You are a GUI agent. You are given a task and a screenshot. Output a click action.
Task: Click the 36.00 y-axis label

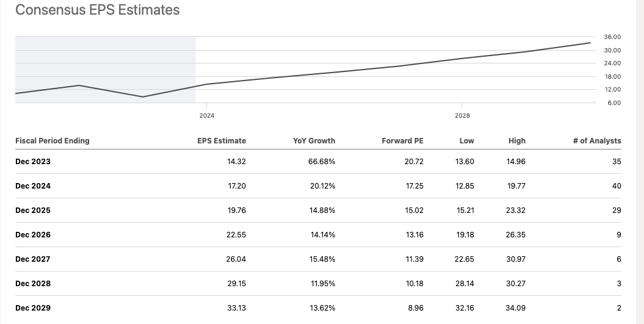coord(612,38)
